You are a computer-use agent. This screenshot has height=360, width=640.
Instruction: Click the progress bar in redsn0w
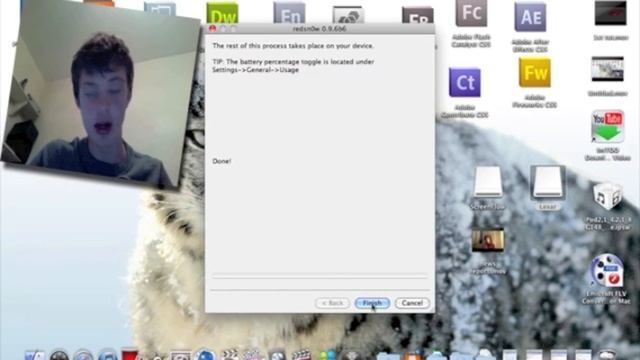[320, 276]
